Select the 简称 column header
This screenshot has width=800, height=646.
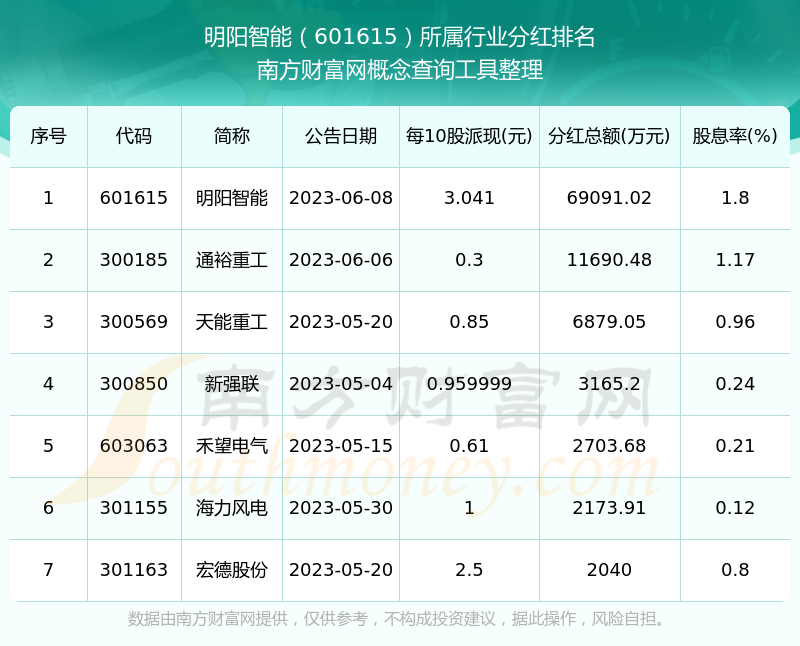coord(232,136)
